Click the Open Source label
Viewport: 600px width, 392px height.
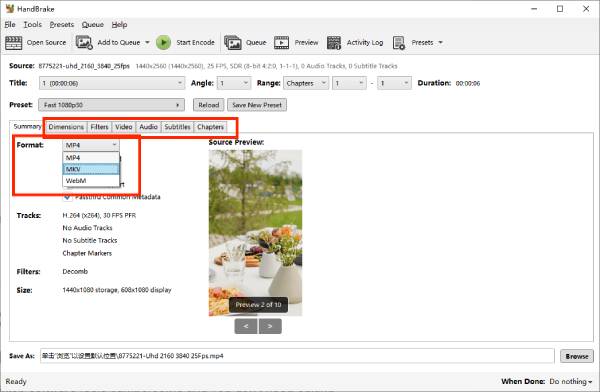coord(46,42)
